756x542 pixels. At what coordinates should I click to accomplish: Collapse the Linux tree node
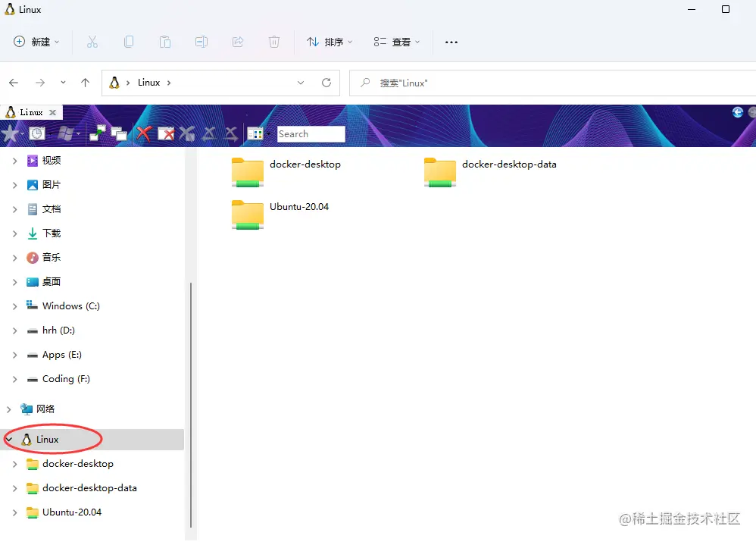(9, 440)
